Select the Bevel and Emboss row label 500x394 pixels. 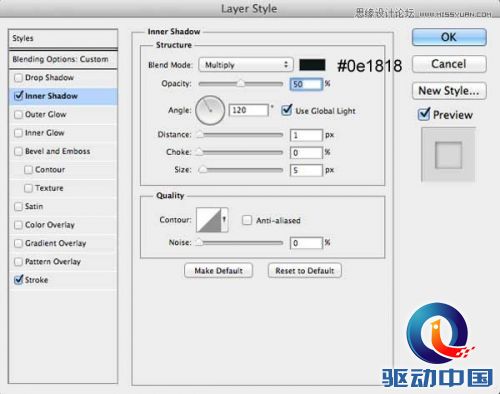(58, 151)
